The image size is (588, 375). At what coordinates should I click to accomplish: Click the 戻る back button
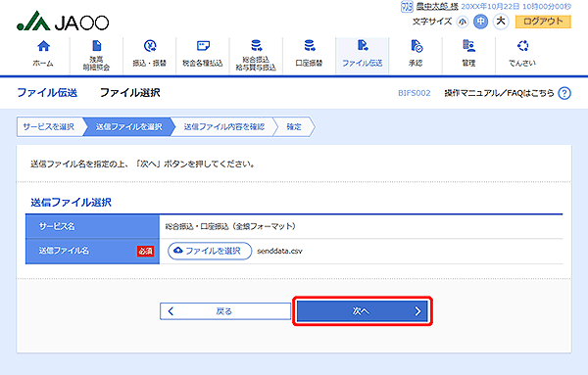(x=225, y=311)
